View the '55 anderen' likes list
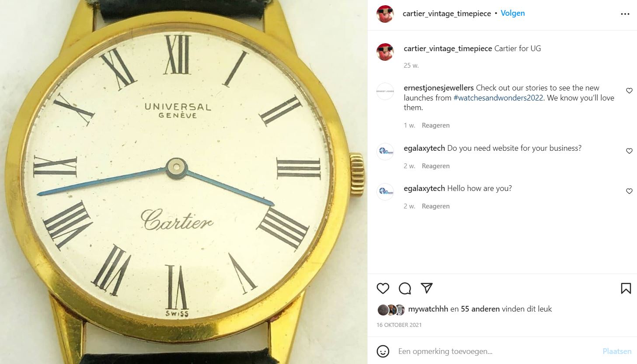This screenshot has width=637, height=364. [x=480, y=309]
